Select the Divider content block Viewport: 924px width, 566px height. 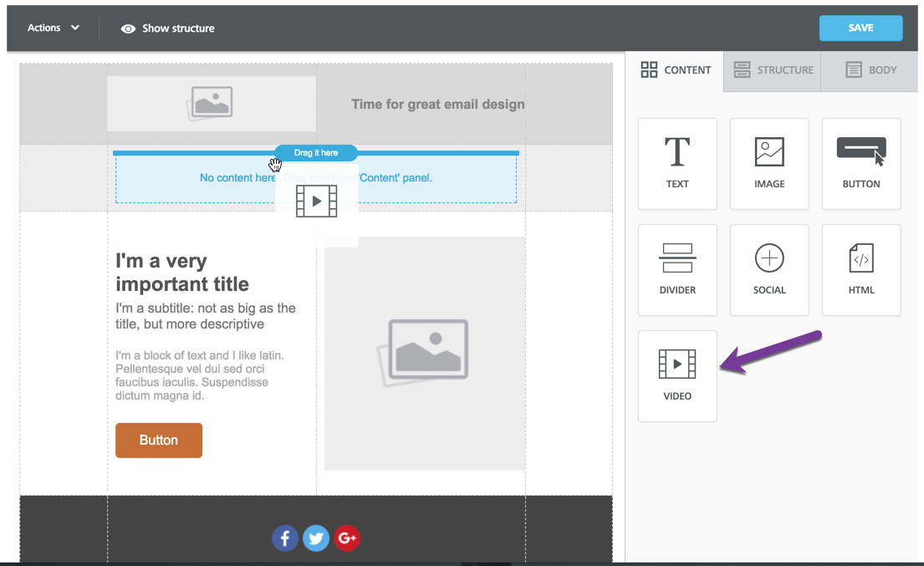point(677,270)
